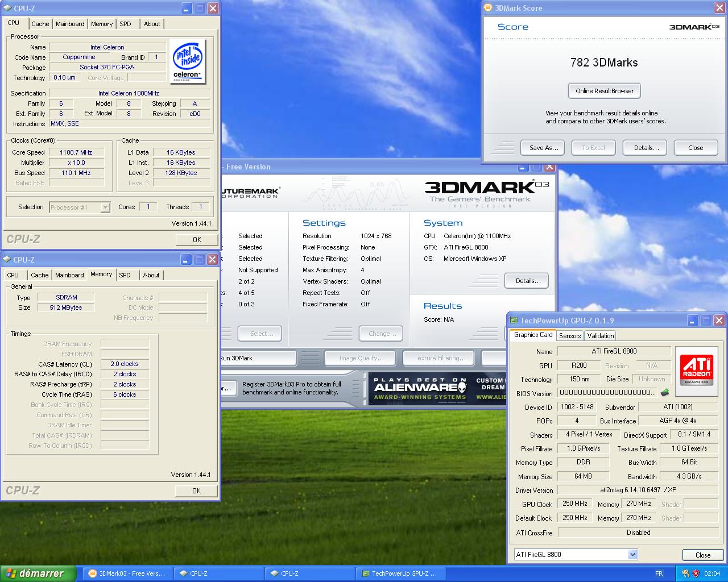
Task: Click the BIOS Version field in GPU-Z
Action: [607, 393]
